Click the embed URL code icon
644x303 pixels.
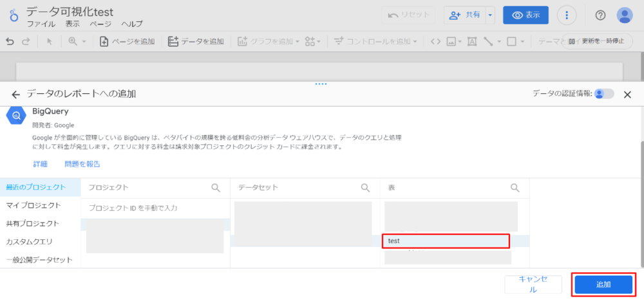[436, 41]
